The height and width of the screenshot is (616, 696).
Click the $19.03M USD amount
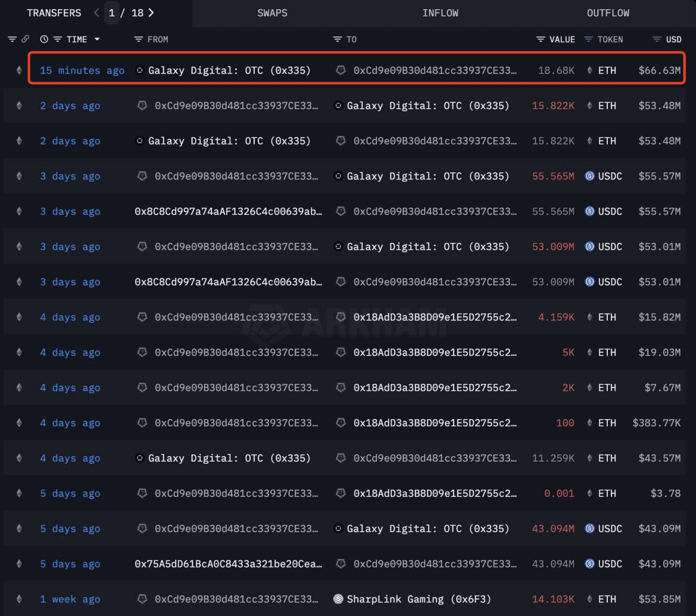(x=660, y=352)
